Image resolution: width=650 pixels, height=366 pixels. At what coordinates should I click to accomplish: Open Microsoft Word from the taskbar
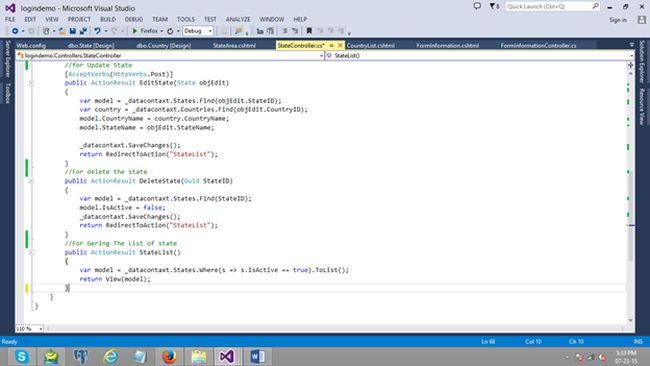pyautogui.click(x=257, y=356)
